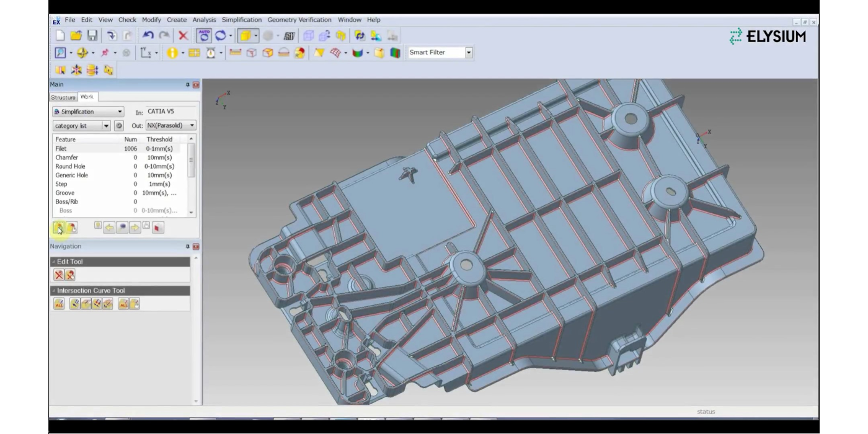
Task: Click first ALL icon in Intersection Curve Tool
Action: click(x=59, y=303)
